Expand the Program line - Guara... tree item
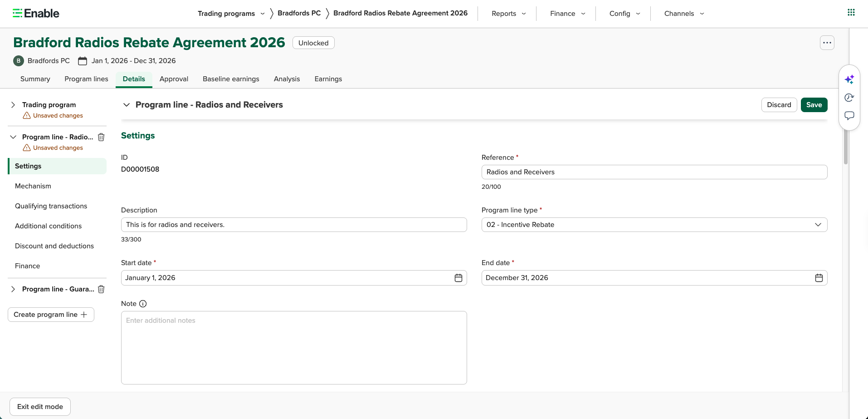 pyautogui.click(x=13, y=289)
